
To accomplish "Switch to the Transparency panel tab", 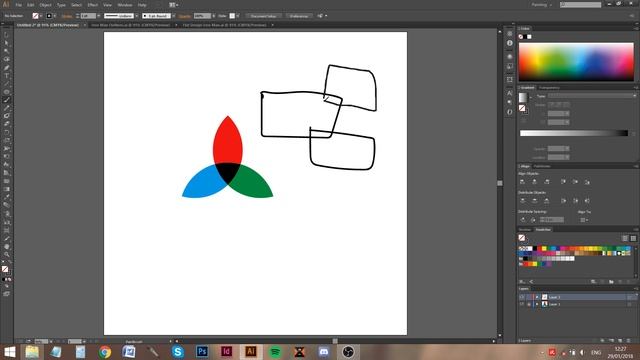I will pyautogui.click(x=549, y=88).
